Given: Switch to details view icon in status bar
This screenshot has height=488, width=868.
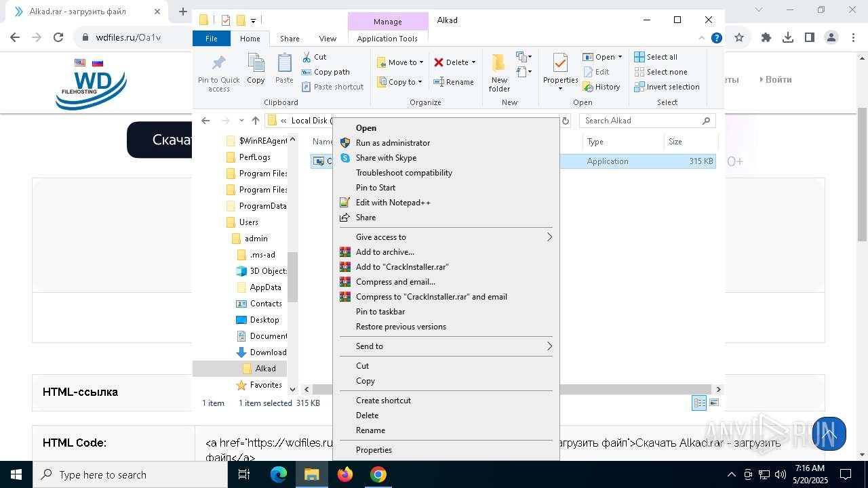Looking at the screenshot, I should coord(699,403).
